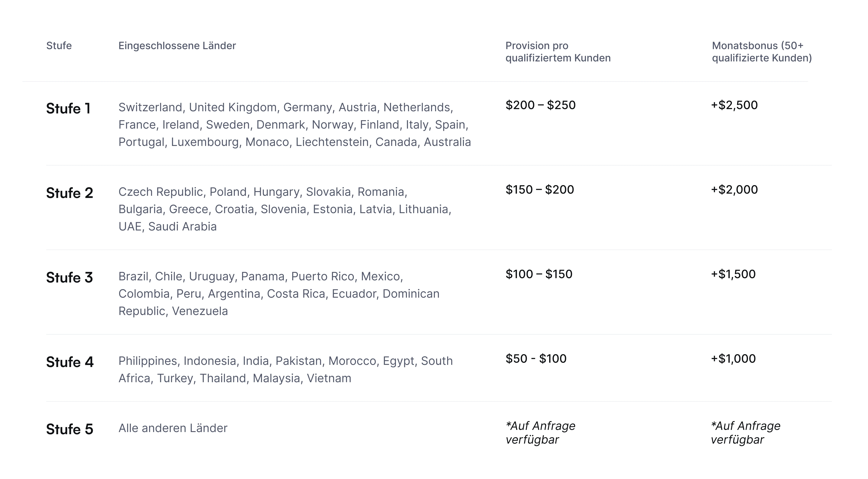868x479 pixels.
Task: Select the Stufe 4 row label
Action: [x=70, y=362]
